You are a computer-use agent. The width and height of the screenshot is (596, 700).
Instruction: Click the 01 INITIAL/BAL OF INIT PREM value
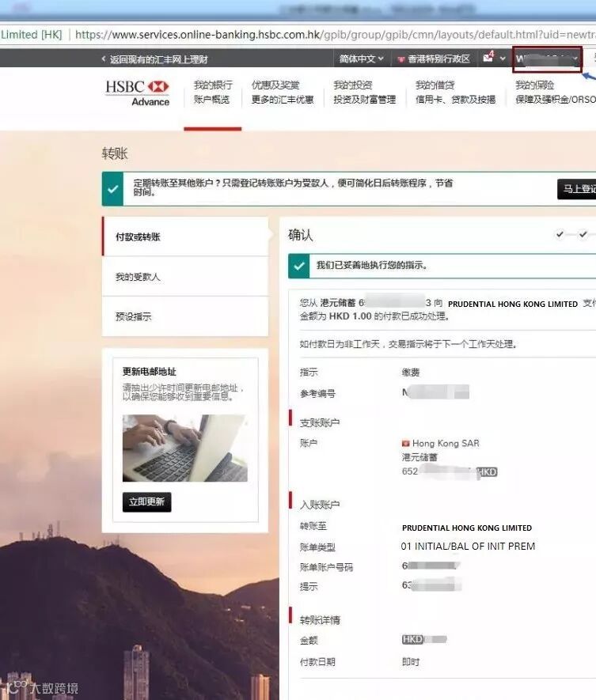(468, 547)
